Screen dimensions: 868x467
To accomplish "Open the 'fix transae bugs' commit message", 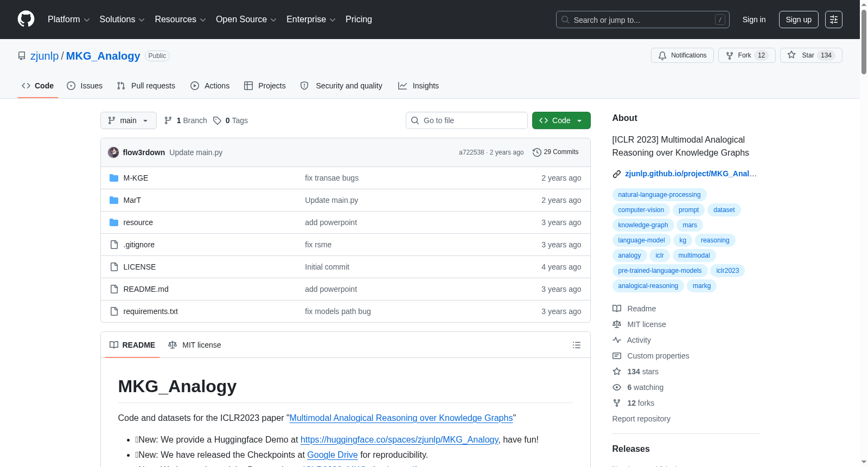I will pos(332,178).
